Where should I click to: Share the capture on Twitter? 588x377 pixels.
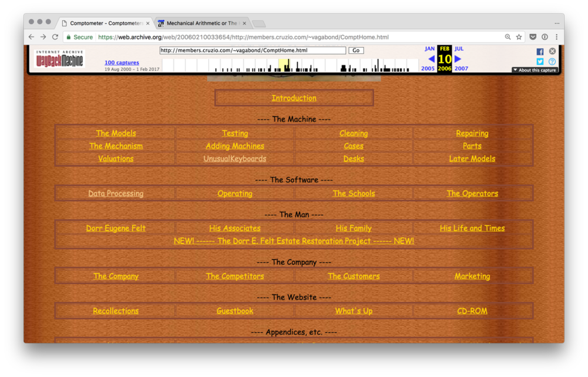540,62
